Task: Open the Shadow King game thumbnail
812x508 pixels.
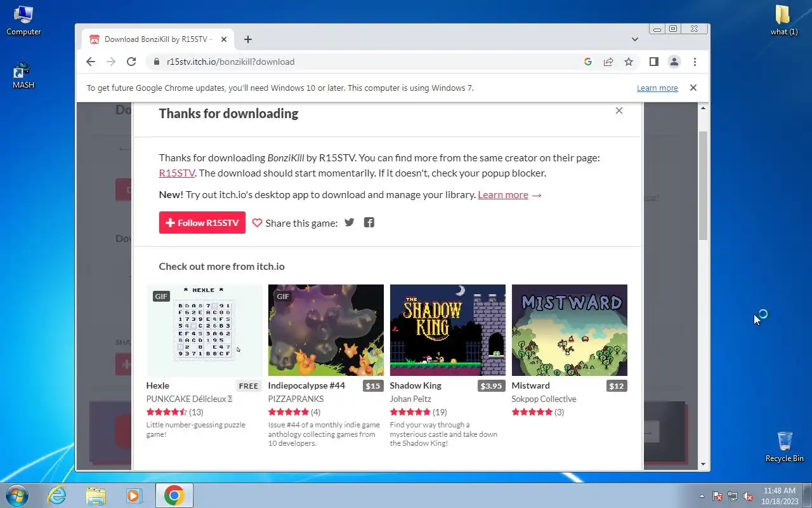Action: tap(448, 330)
